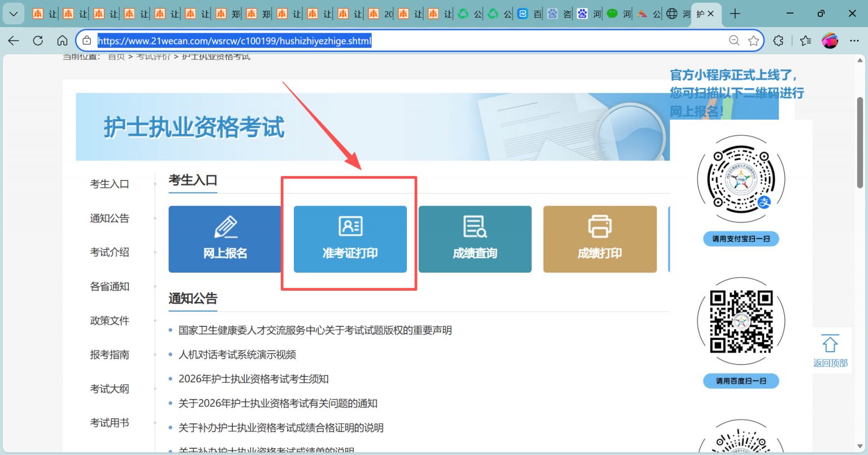The width and height of the screenshot is (868, 455).
Task: Click the 请用百度扫一扫 label
Action: 741,381
